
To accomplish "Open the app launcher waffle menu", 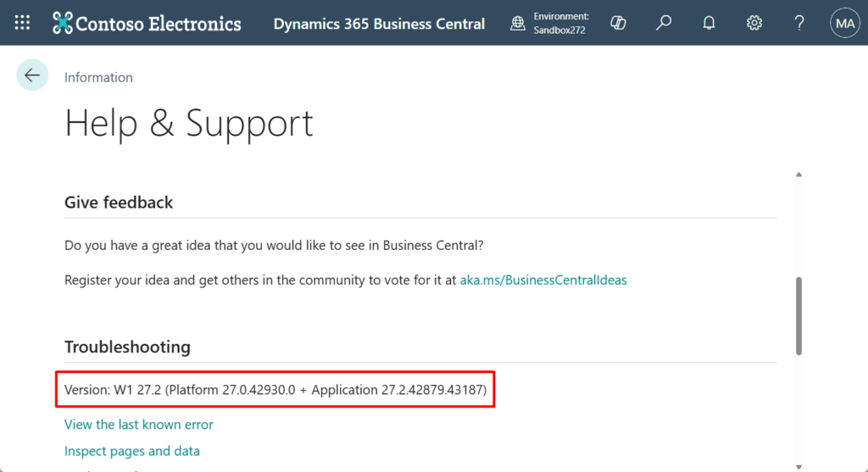I will coord(22,23).
